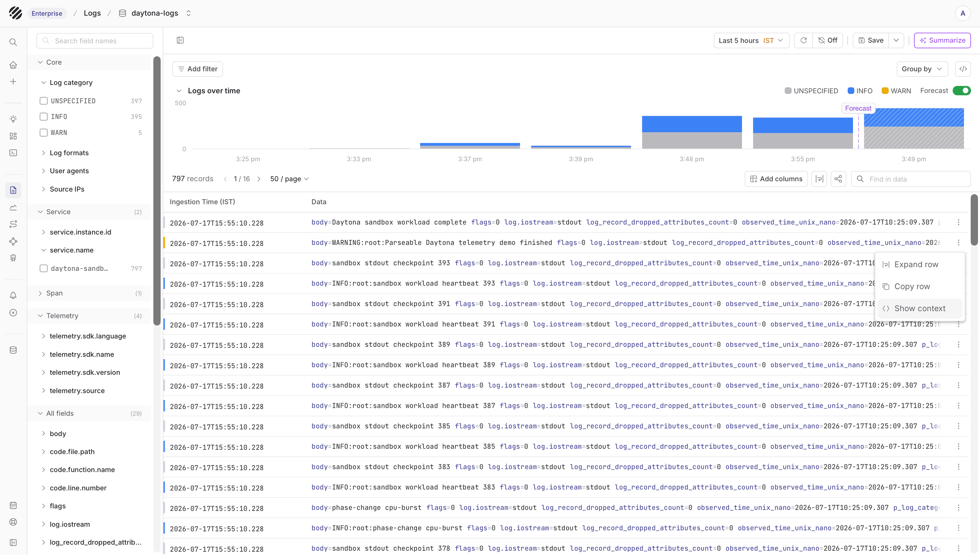This screenshot has width=980, height=555.
Task: Open the user avatar A
Action: pyautogui.click(x=963, y=13)
